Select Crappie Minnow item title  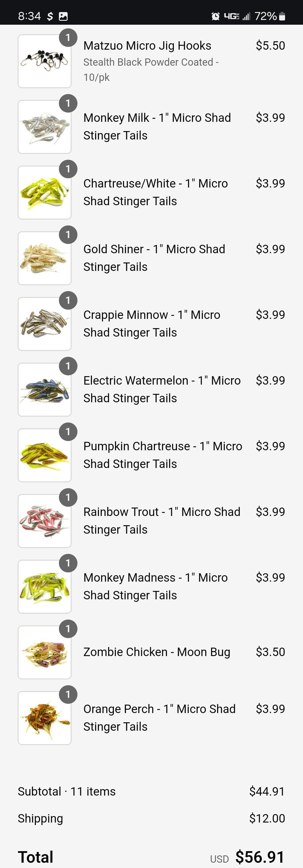[x=152, y=323]
